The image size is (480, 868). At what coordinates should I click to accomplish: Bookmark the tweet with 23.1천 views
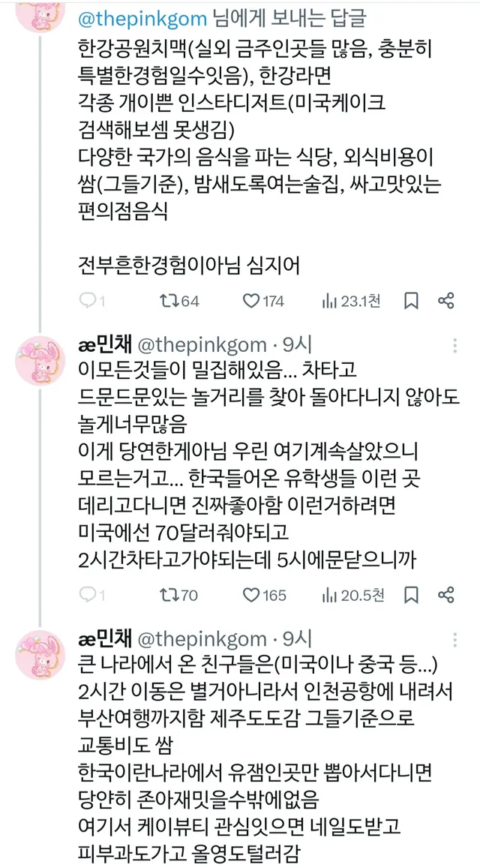[x=411, y=301]
